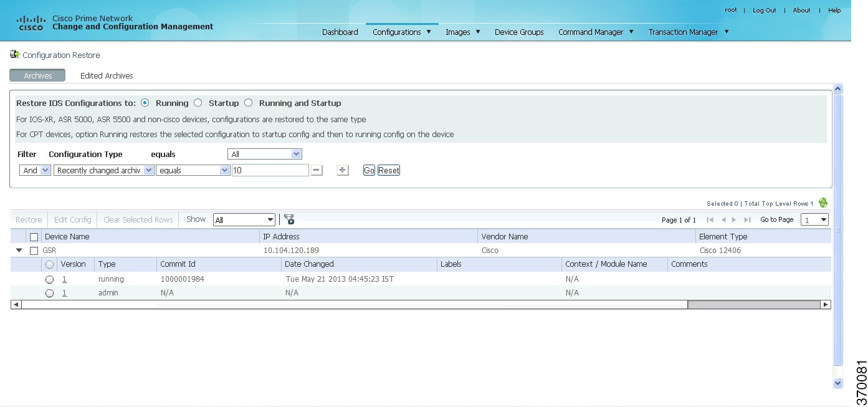
Task: Click the Cisco logo icon
Action: pyautogui.click(x=31, y=23)
